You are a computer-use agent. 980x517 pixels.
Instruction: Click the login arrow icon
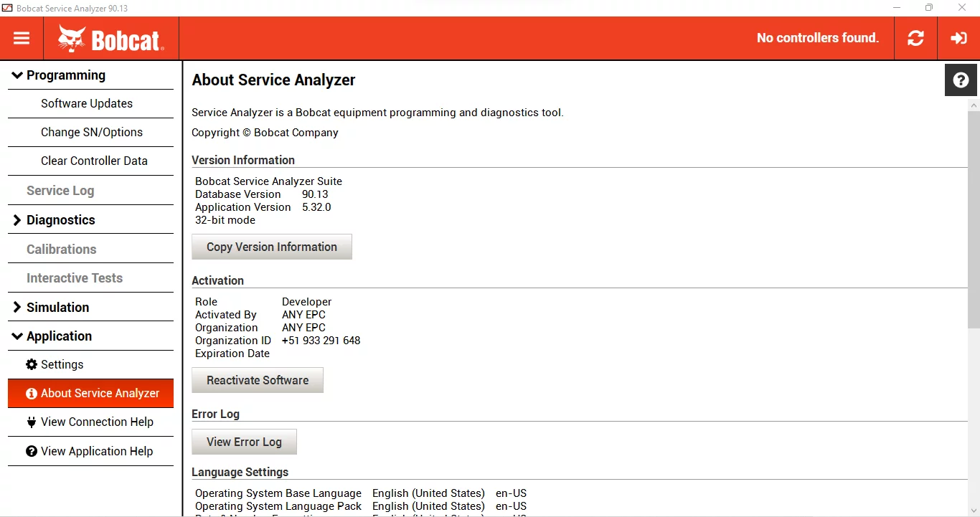point(958,38)
